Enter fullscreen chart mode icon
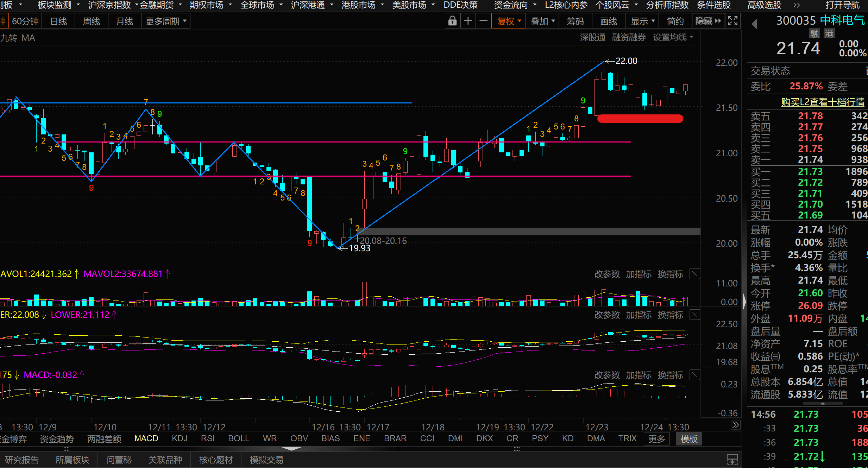The image size is (868, 468). point(732,21)
